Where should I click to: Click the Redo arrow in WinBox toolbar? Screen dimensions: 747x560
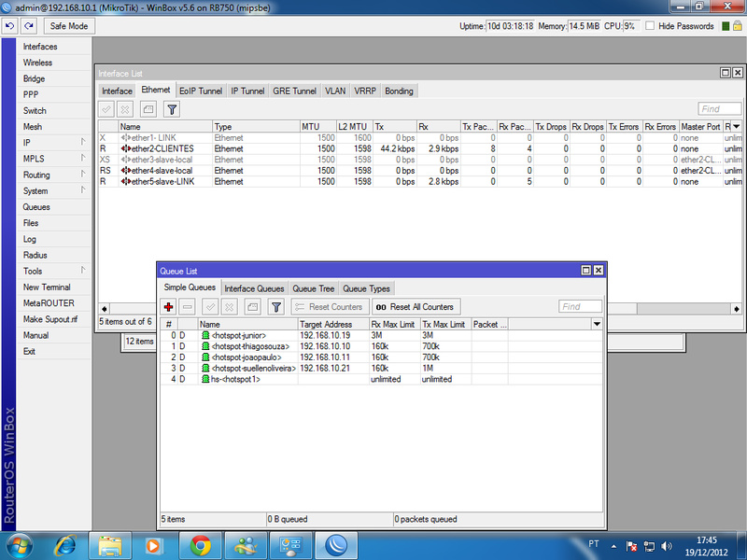pos(29,26)
